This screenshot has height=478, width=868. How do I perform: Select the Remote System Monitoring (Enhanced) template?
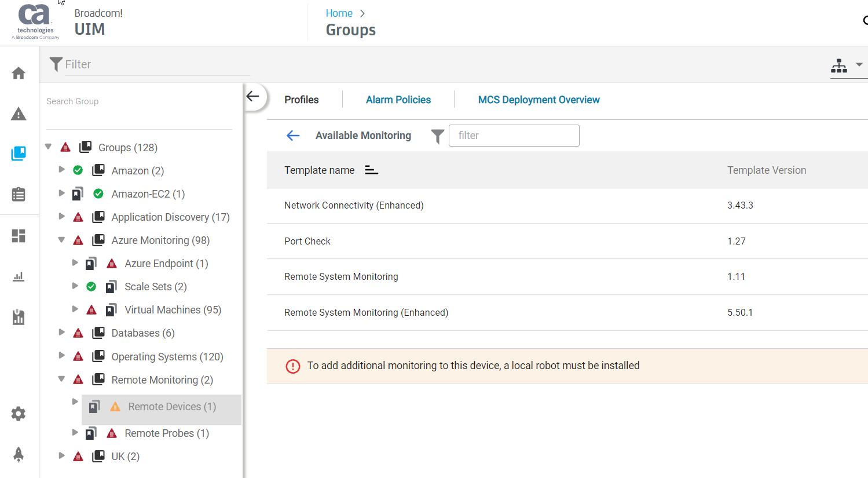coord(365,312)
